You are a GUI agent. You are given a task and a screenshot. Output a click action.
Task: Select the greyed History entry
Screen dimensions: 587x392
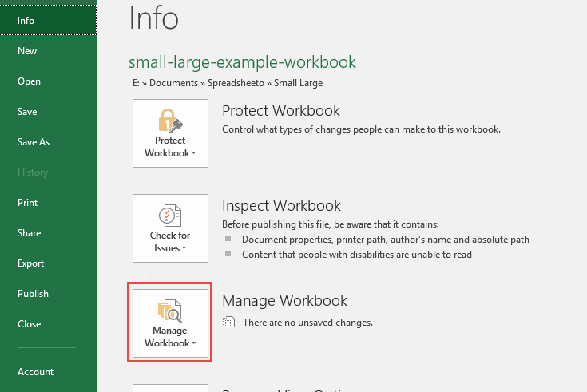tap(33, 172)
